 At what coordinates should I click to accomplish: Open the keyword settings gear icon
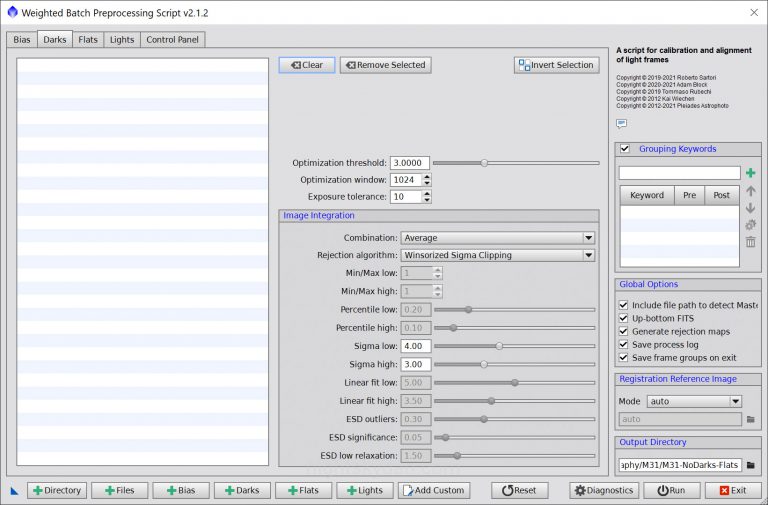(750, 225)
